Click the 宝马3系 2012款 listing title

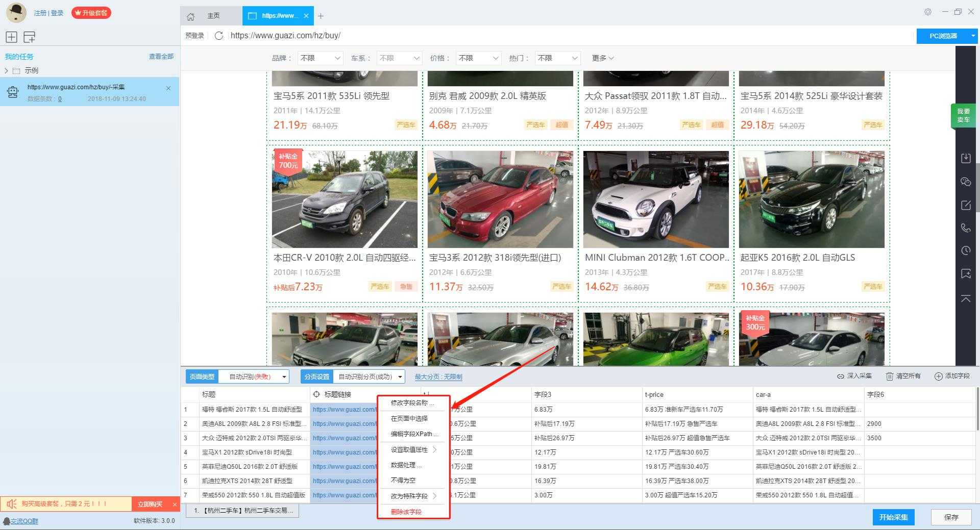coord(495,258)
